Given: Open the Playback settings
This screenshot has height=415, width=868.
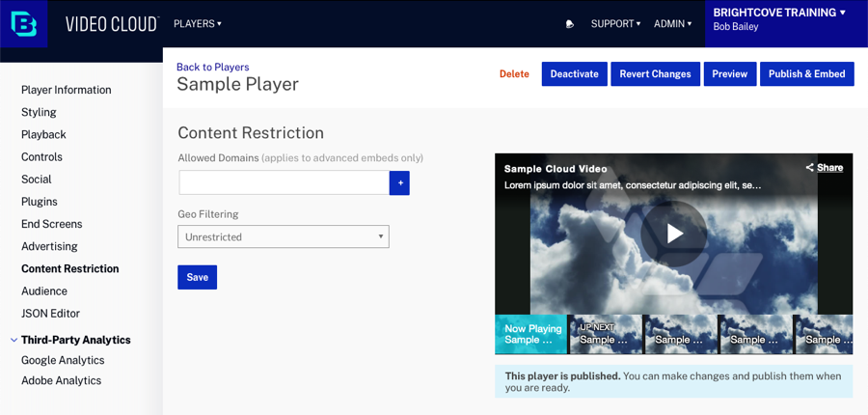Looking at the screenshot, I should 43,135.
